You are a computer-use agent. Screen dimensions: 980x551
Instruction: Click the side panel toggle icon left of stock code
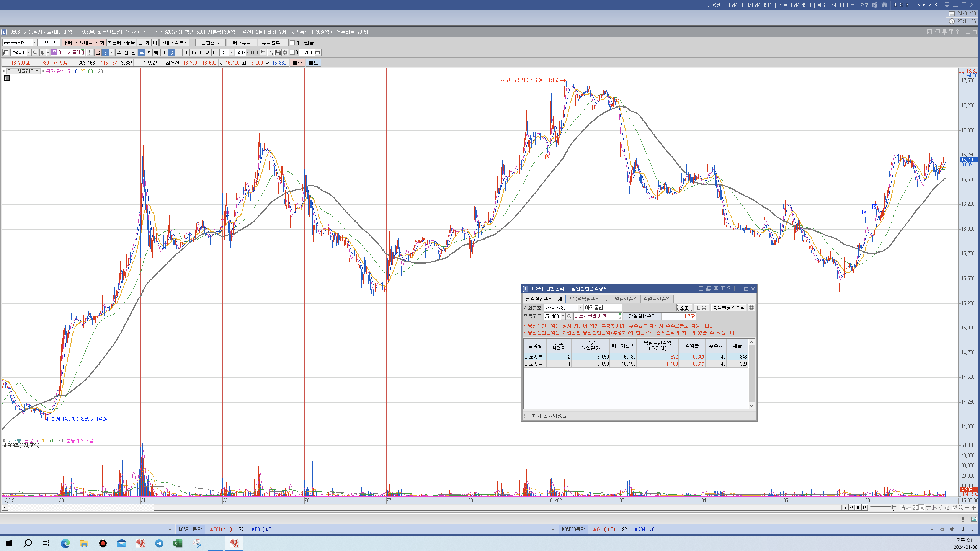[6, 52]
